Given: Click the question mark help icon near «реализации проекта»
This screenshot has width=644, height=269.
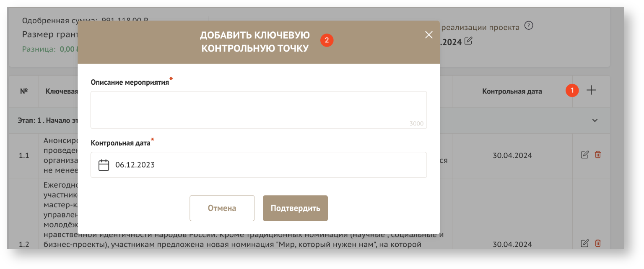Looking at the screenshot, I should click(x=529, y=26).
